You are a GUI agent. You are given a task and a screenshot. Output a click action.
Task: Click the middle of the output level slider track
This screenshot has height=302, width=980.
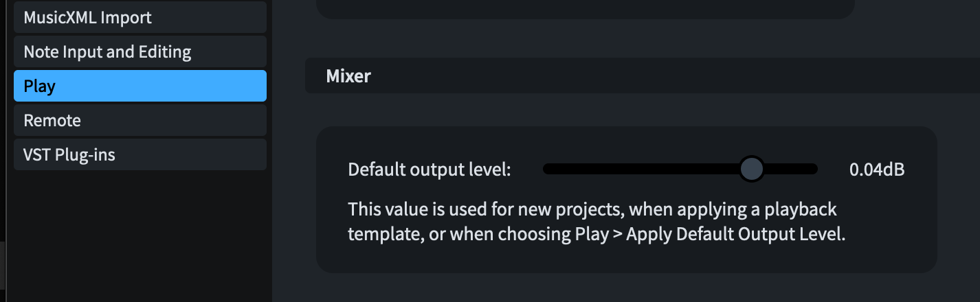(680, 169)
